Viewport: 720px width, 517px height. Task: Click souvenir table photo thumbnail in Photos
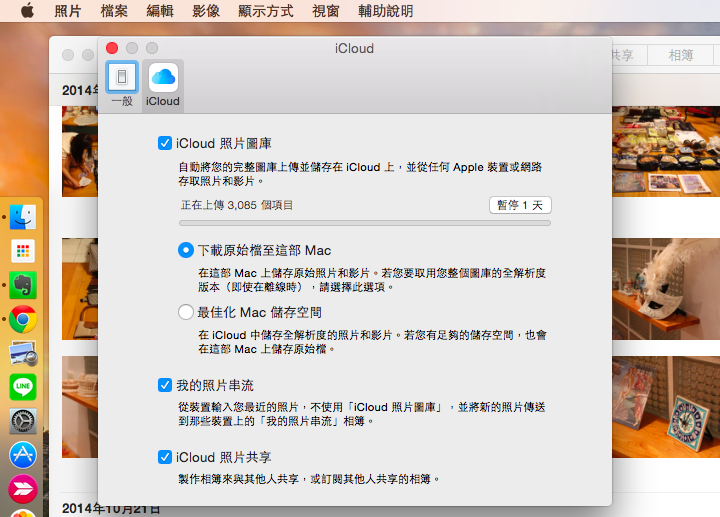pyautogui.click(x=666, y=152)
